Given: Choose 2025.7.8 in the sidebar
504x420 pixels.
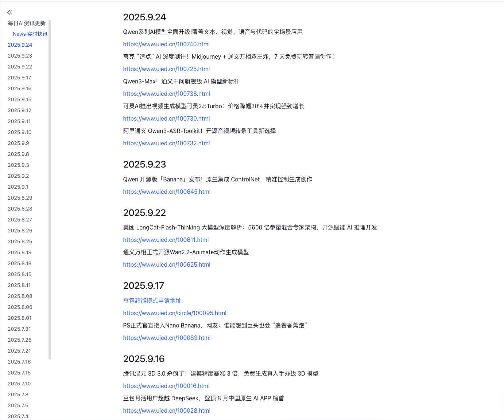Looking at the screenshot, I should click(x=18, y=395).
